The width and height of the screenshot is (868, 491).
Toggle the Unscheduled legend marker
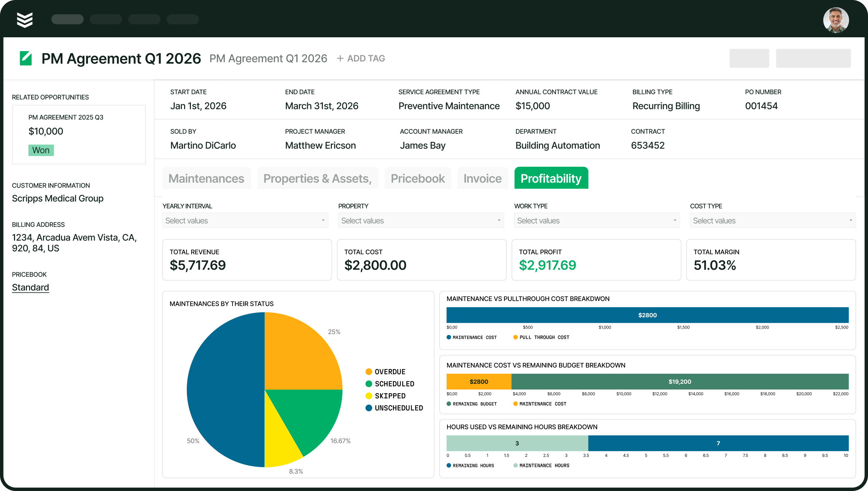coord(369,408)
